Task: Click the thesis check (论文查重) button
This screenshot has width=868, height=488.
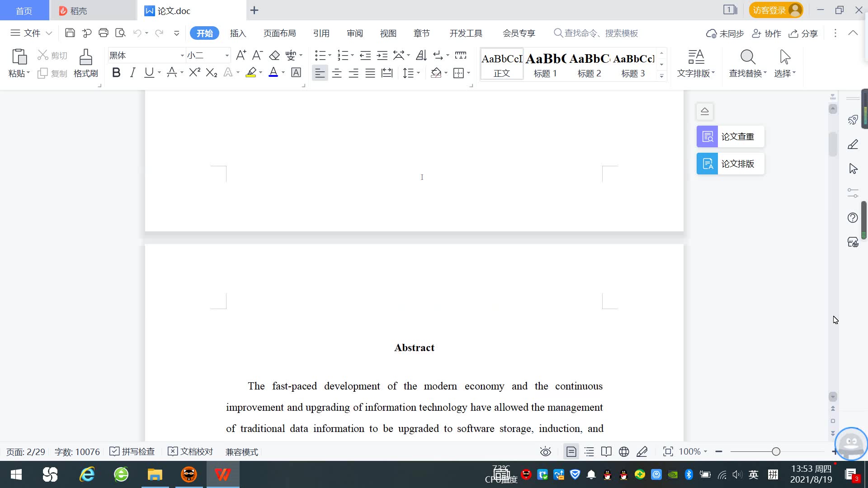Action: point(730,136)
